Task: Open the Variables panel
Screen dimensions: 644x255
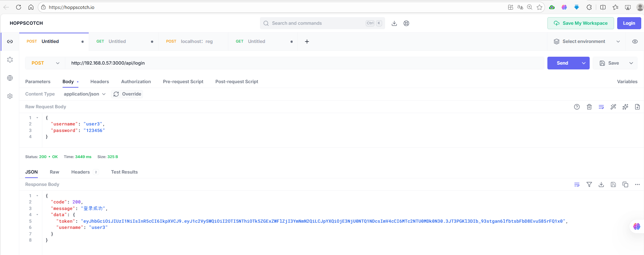Action: tap(627, 82)
